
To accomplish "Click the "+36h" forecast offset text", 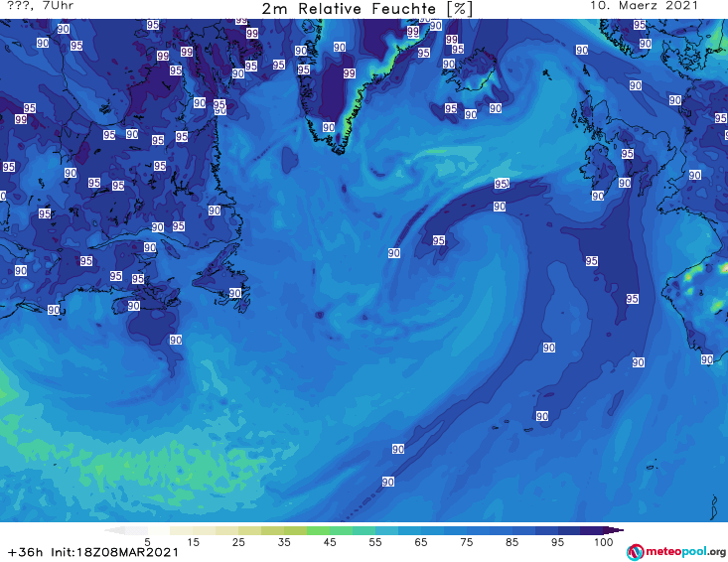I will point(26,552).
